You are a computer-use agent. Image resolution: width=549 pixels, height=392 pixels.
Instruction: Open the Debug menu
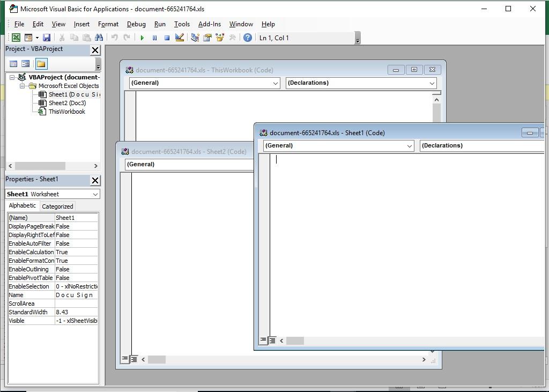point(136,24)
